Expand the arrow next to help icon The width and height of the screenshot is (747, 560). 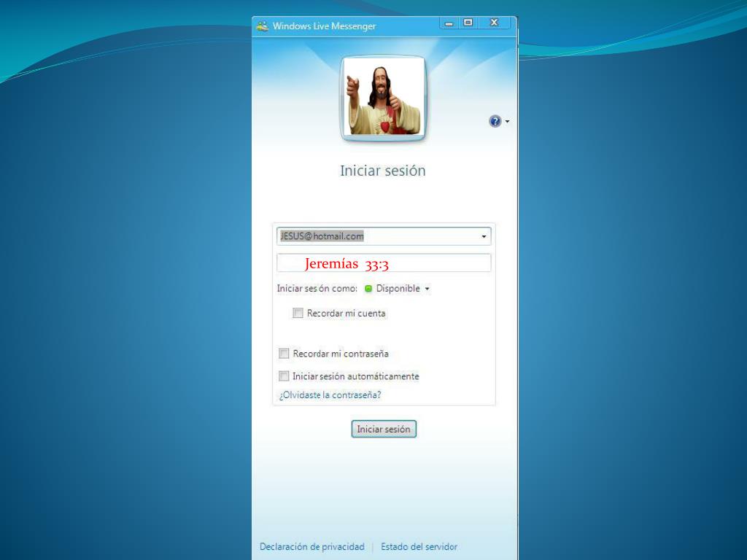click(508, 122)
